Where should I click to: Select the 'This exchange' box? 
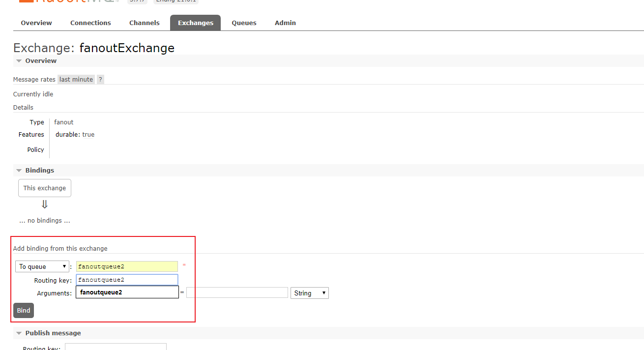tap(45, 188)
